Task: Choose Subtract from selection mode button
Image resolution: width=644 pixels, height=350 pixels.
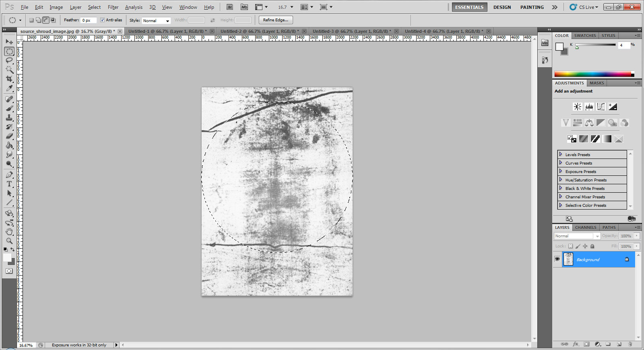Action: coord(46,20)
